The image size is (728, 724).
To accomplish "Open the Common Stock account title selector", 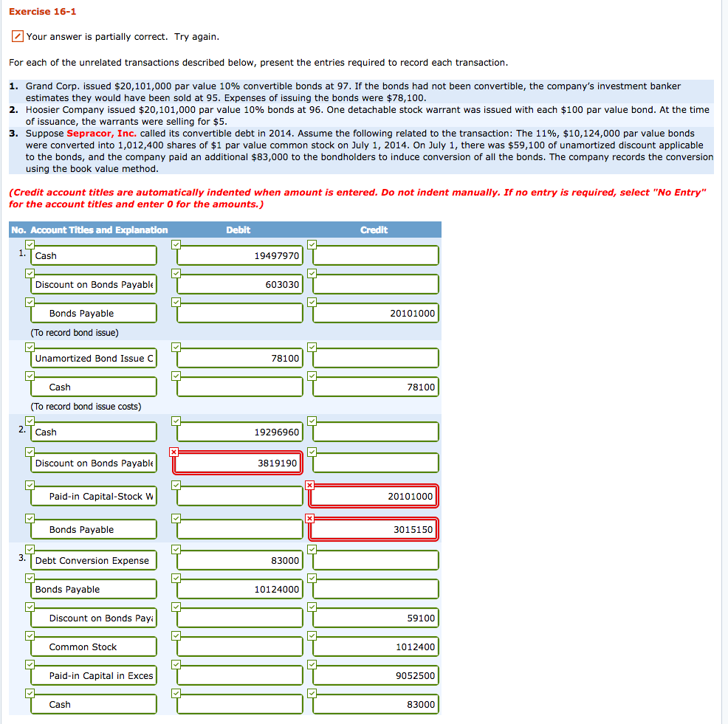I will coord(93,646).
